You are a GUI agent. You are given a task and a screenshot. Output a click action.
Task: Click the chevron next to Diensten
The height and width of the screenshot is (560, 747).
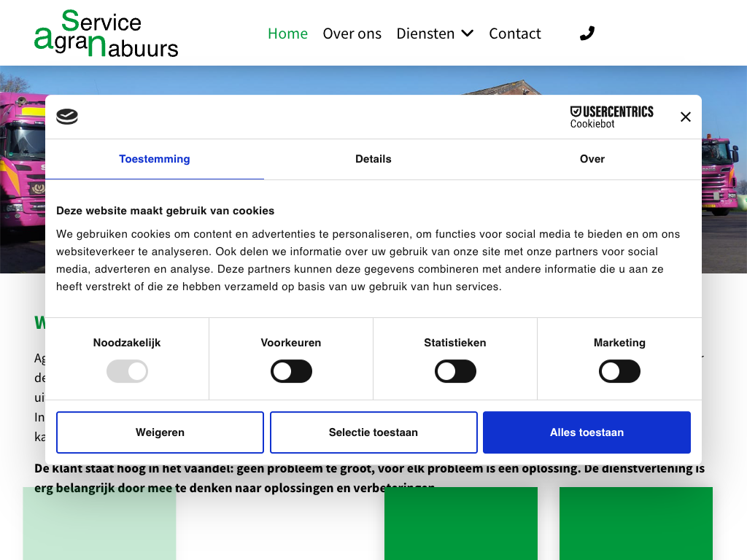[x=468, y=34]
